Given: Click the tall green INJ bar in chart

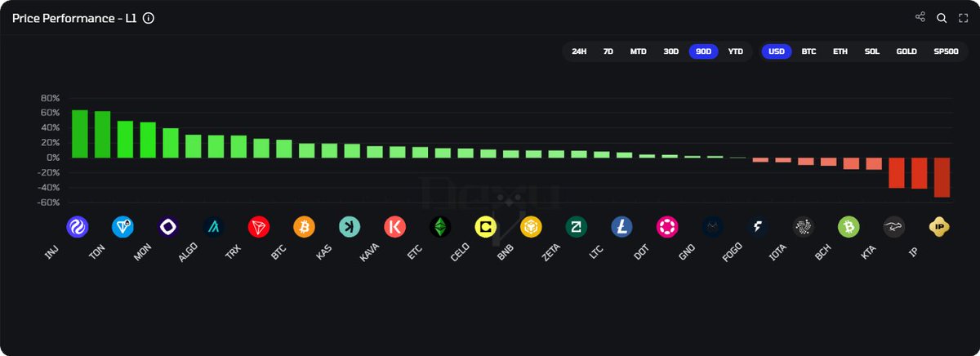Looking at the screenshot, I should pyautogui.click(x=80, y=134).
